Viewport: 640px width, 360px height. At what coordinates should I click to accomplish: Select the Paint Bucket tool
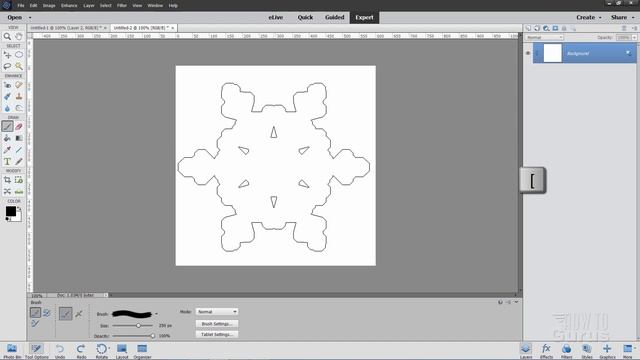tap(7, 138)
